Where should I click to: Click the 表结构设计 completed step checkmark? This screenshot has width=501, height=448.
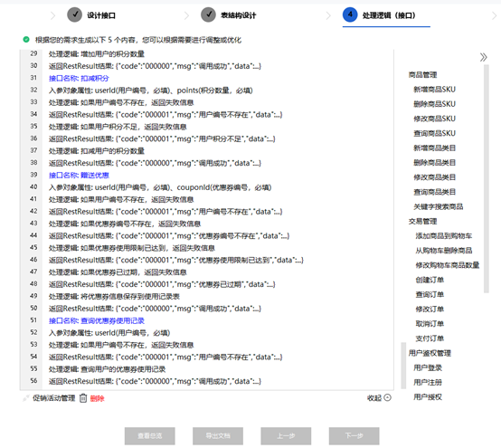coord(208,14)
